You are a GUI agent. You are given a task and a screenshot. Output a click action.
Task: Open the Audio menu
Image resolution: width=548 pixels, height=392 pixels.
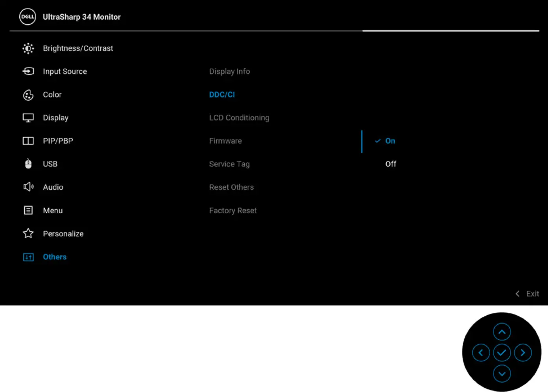coord(53,187)
